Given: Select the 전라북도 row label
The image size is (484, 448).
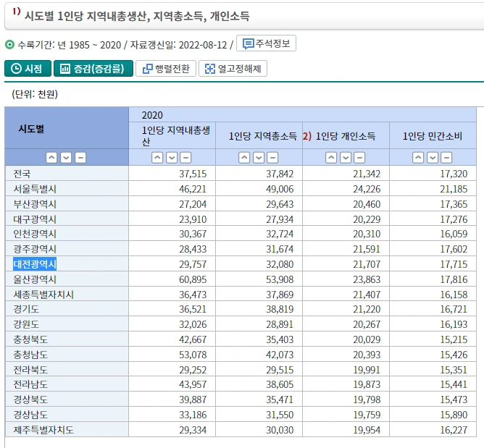Looking at the screenshot, I should tap(30, 370).
